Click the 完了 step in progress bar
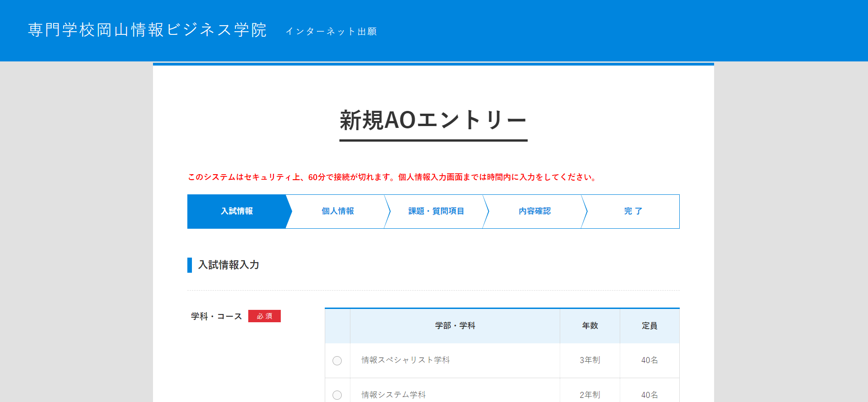The image size is (868, 402). pos(633,211)
